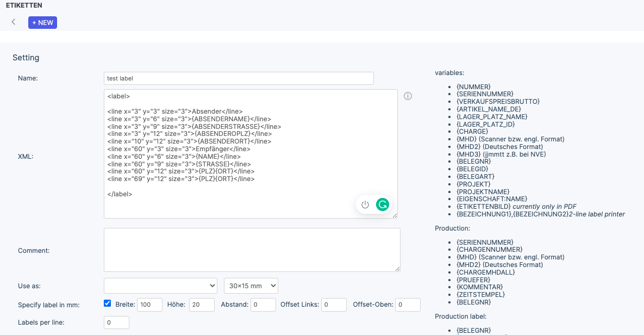Click the Grammarly power icon
This screenshot has width=644, height=335.
coord(365,204)
